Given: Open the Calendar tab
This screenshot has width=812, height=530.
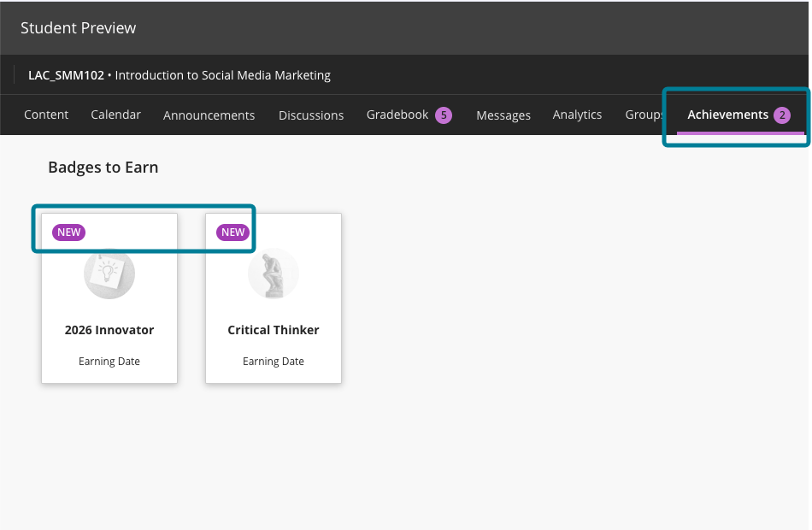Looking at the screenshot, I should (115, 114).
